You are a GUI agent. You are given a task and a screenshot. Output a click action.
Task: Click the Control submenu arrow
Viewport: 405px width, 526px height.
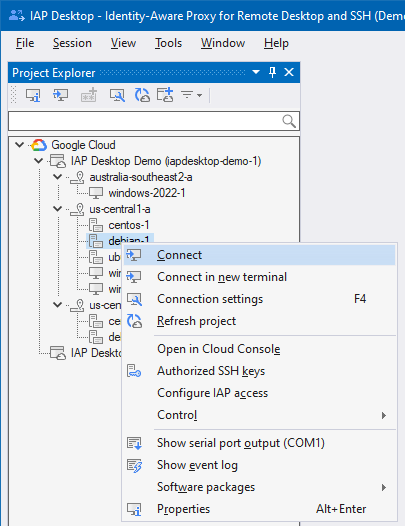384,415
